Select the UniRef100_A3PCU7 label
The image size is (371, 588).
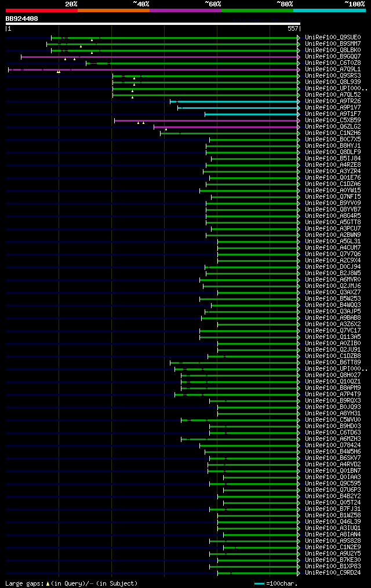click(333, 229)
